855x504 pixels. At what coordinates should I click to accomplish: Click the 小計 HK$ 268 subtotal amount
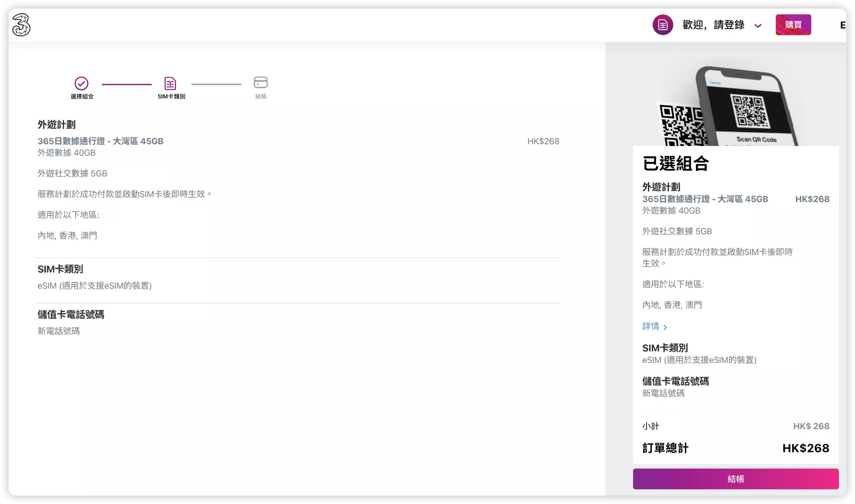[811, 426]
